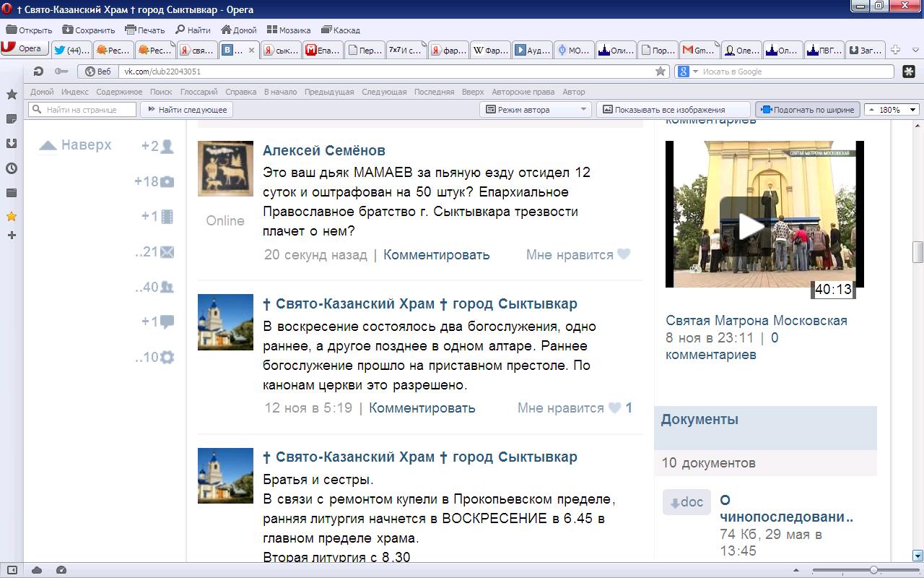Image resolution: width=924 pixels, height=578 pixels.
Task: Like Алексей Семёнов's post with 'Мне нравится'
Action: (577, 254)
